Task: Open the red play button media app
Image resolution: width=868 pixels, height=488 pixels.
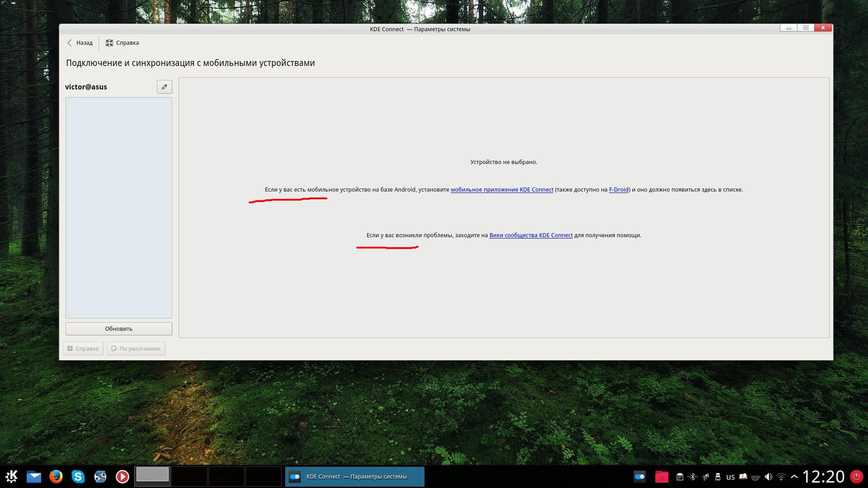Action: pyautogui.click(x=122, y=476)
